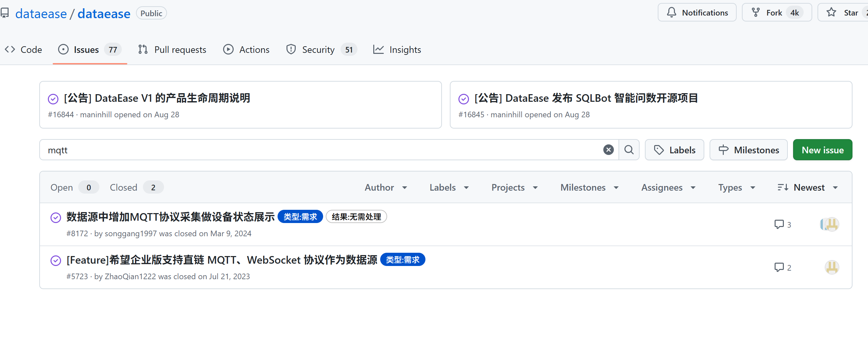868x338 pixels.
Task: Click the magnifier search button
Action: (629, 150)
